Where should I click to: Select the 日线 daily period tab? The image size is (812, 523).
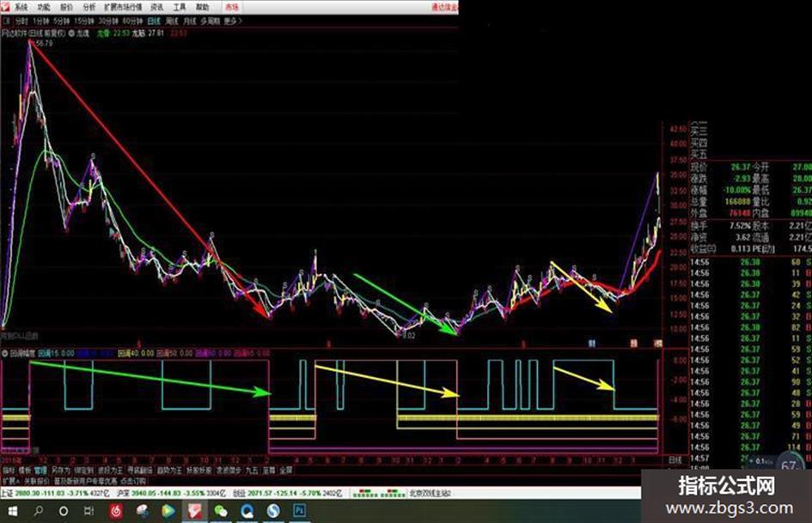pos(154,21)
